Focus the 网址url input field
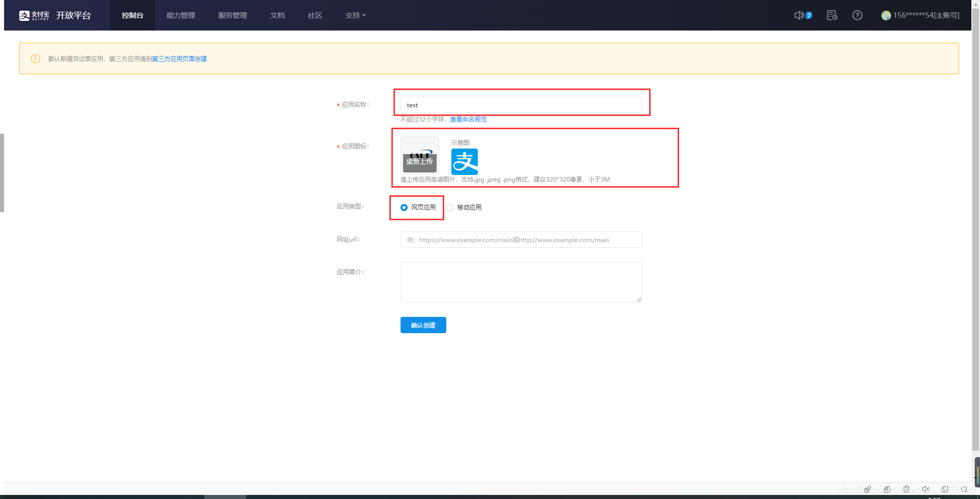Viewport: 980px width, 499px height. point(521,240)
